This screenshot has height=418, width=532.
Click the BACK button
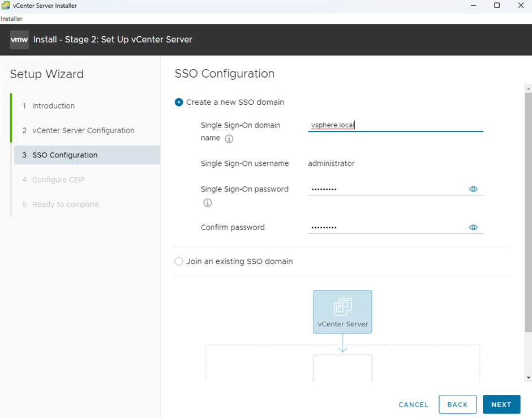pyautogui.click(x=457, y=404)
